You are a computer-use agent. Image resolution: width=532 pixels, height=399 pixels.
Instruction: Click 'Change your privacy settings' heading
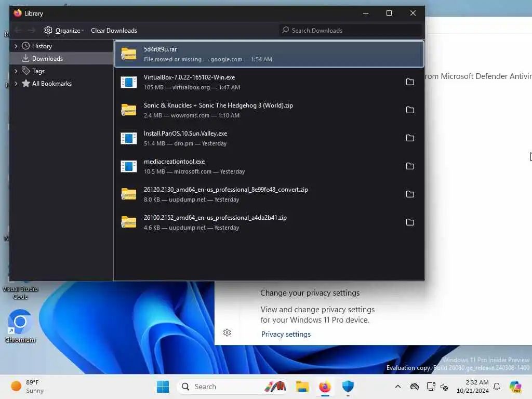coord(310,293)
